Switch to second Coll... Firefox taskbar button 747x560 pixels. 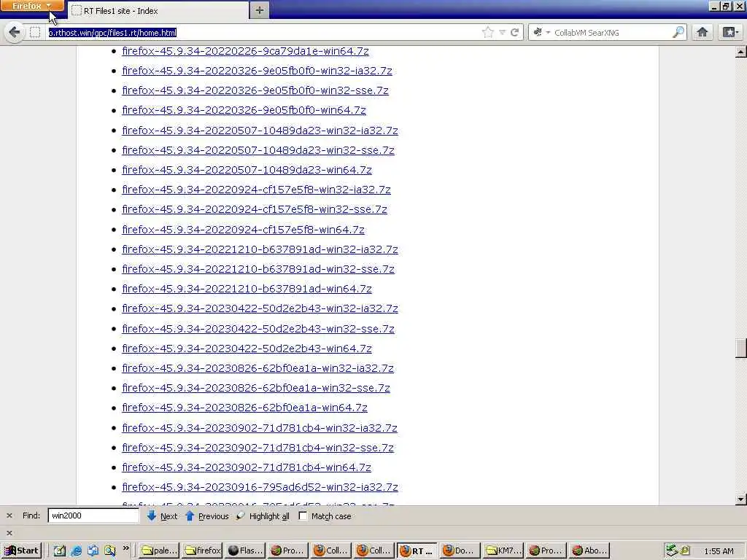pos(374,551)
